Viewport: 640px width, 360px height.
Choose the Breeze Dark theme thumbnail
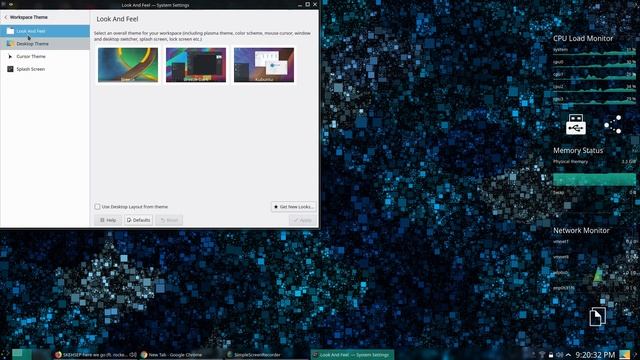click(x=196, y=65)
